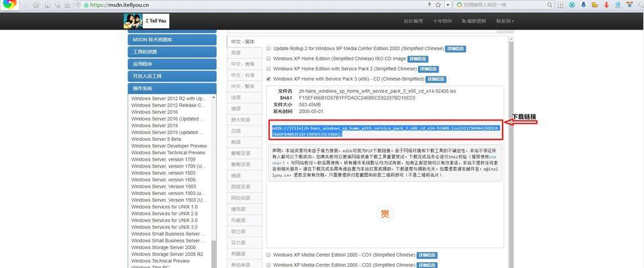Click the bookmark star icon in address bar
Viewport: 644px width, 268px height.
click(x=438, y=5)
